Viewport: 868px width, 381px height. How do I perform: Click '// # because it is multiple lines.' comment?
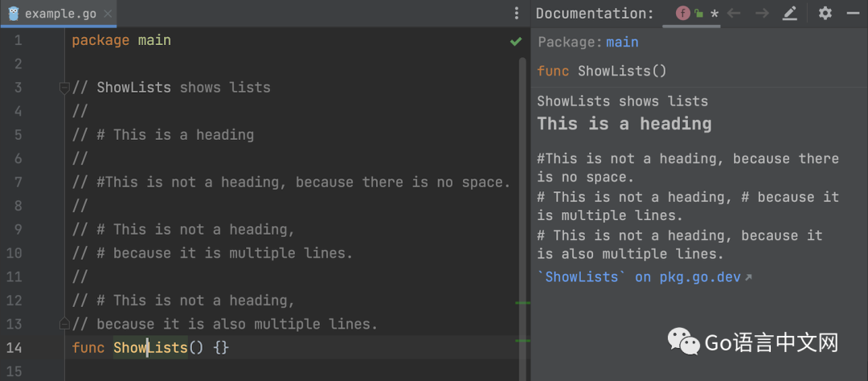212,253
